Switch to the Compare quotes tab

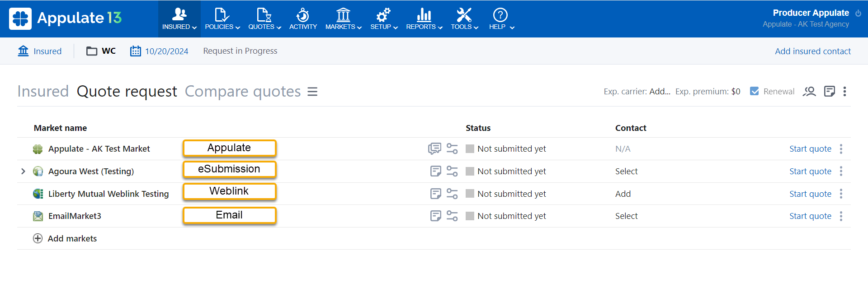pyautogui.click(x=242, y=92)
